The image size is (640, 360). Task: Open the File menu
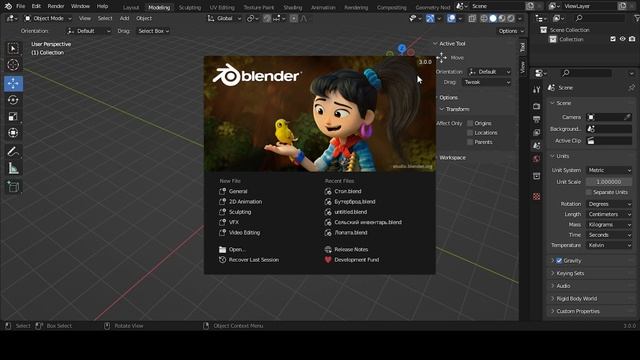pyautogui.click(x=20, y=6)
